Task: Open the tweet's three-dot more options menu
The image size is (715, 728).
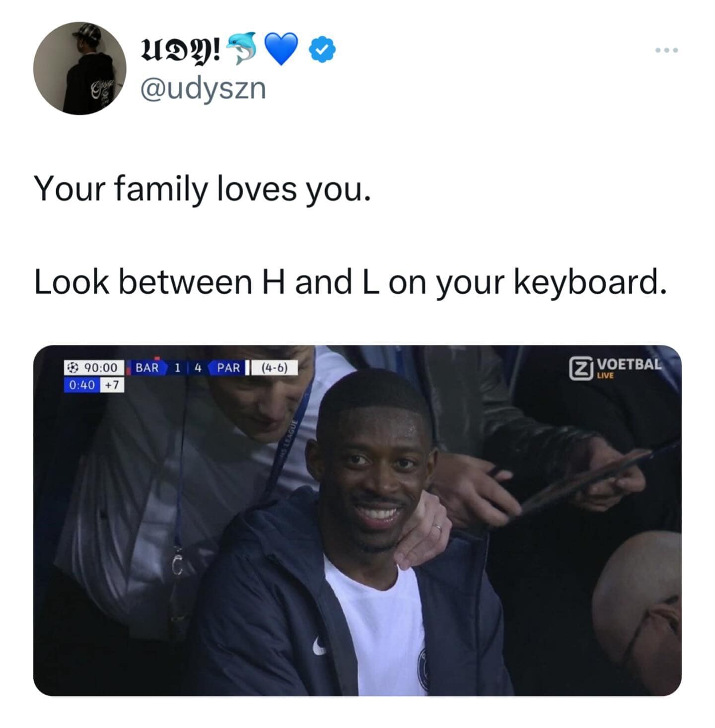Action: (666, 50)
